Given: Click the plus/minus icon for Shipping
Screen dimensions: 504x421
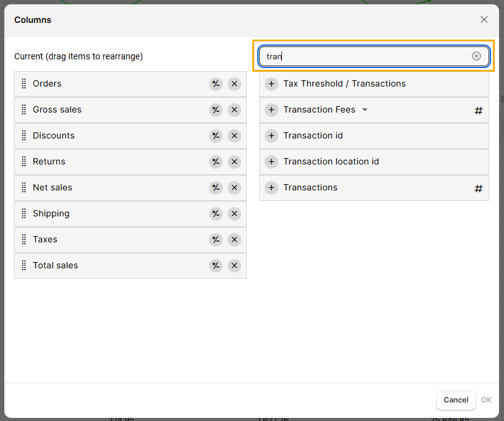Looking at the screenshot, I should (x=215, y=214).
